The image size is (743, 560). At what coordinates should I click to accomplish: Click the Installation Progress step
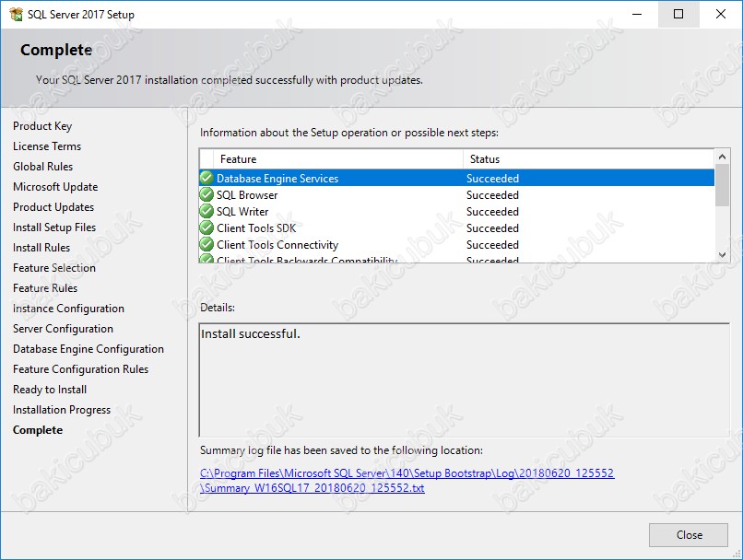62,410
